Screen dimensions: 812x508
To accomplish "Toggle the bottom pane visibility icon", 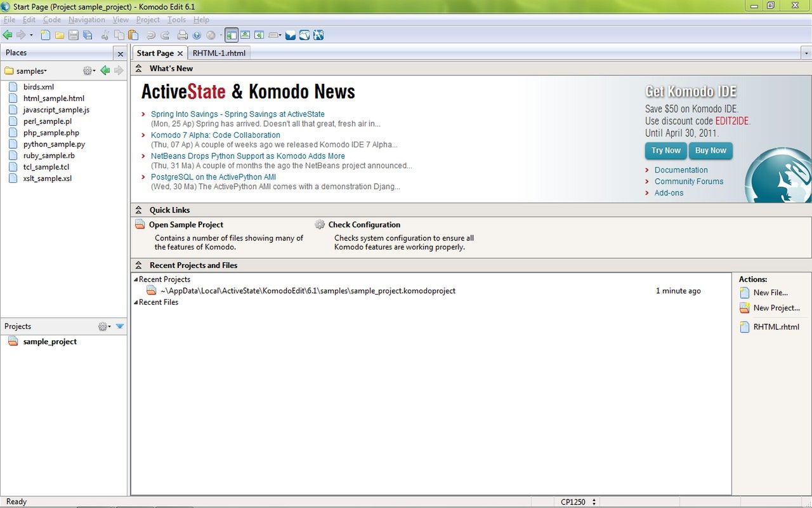I will [245, 35].
